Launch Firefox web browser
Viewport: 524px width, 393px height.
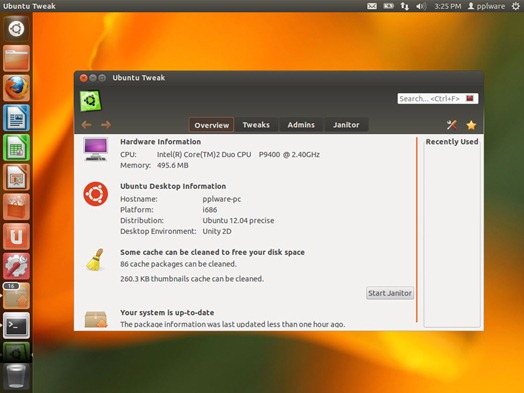click(16, 88)
